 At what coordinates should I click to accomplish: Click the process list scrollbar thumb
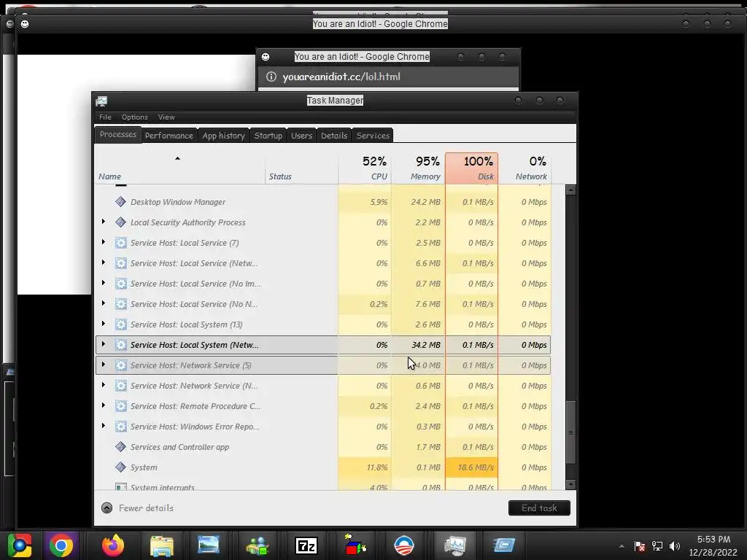570,432
